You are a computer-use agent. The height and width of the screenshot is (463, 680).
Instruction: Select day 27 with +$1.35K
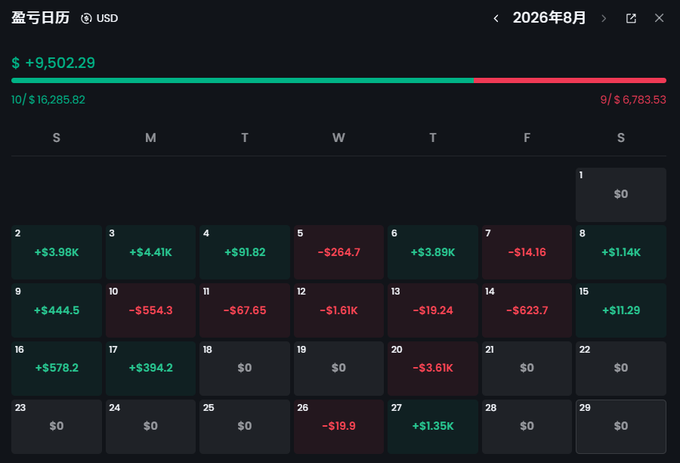coord(433,426)
